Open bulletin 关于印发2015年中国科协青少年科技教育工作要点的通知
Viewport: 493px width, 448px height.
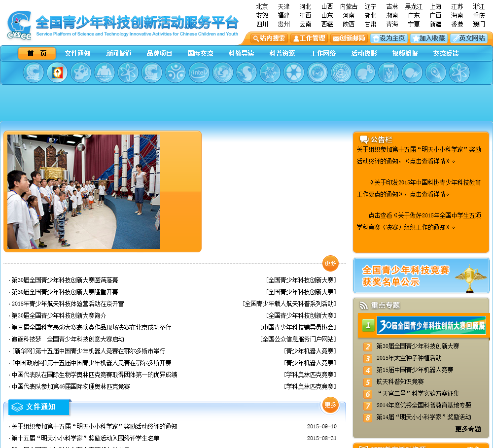click(x=419, y=188)
